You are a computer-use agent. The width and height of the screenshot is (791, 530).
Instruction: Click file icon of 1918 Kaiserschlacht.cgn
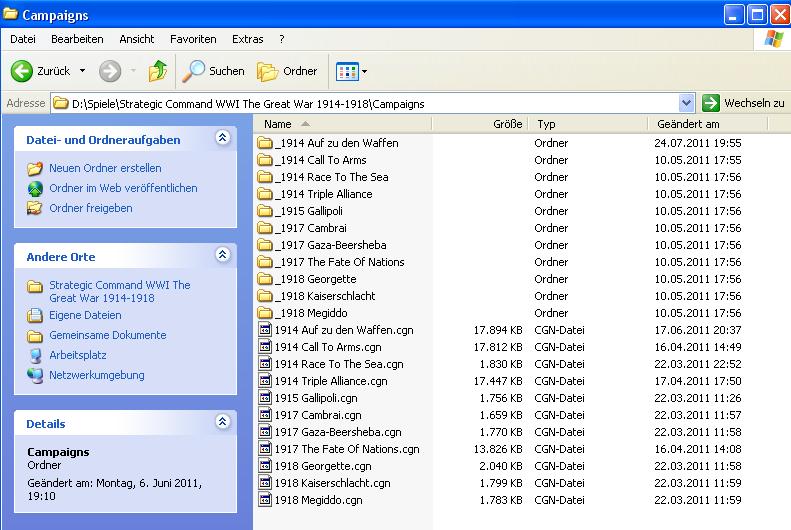265,483
